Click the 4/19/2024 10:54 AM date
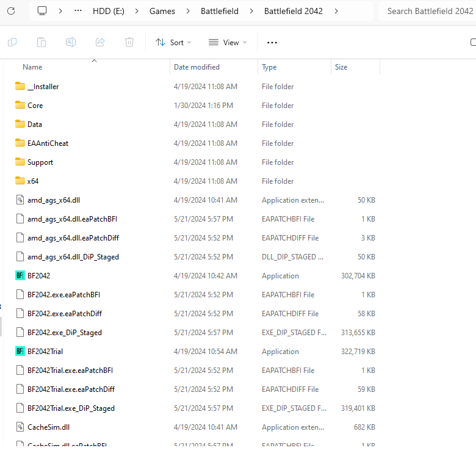The width and height of the screenshot is (476, 456). [x=206, y=351]
